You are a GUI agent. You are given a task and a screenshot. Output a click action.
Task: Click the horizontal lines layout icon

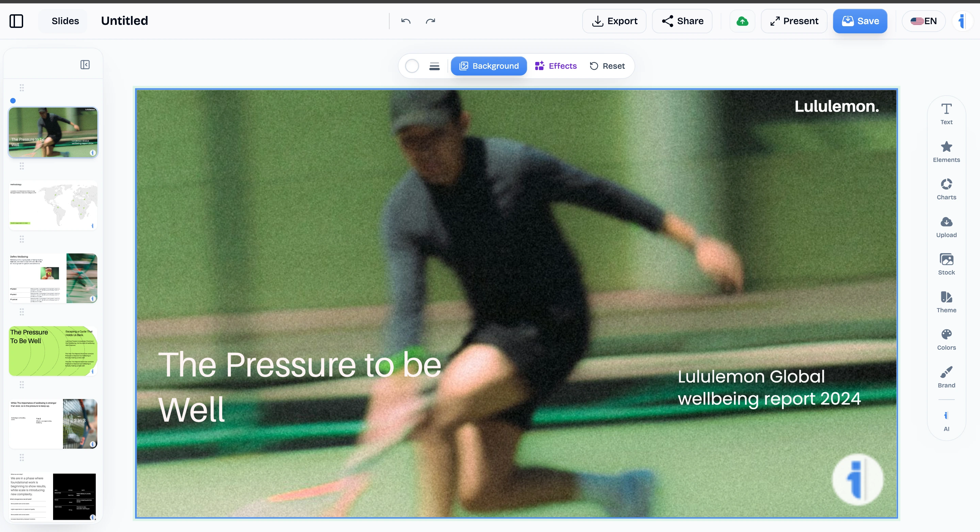(x=434, y=66)
